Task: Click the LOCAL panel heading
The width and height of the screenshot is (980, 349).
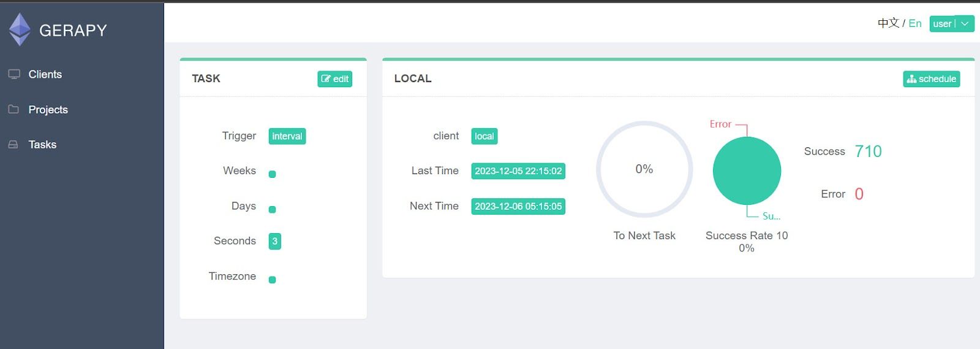Action: click(x=413, y=79)
